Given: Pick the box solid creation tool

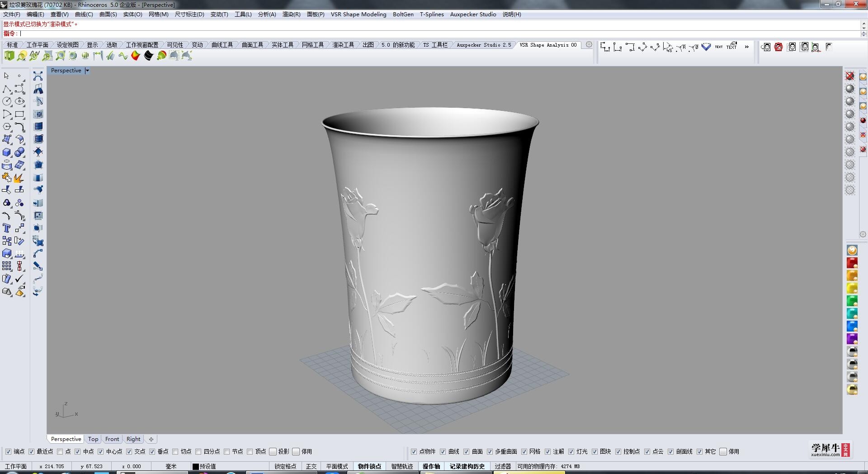Looking at the screenshot, I should click(7, 152).
